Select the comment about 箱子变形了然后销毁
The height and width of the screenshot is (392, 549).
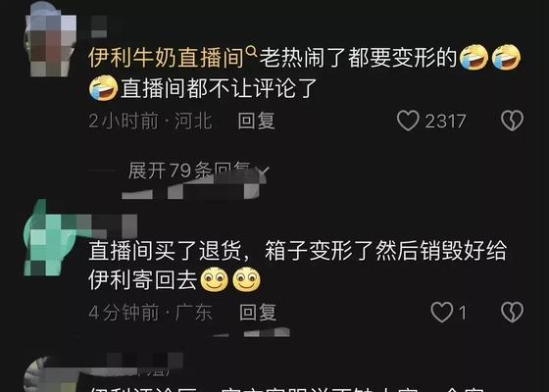click(x=298, y=265)
